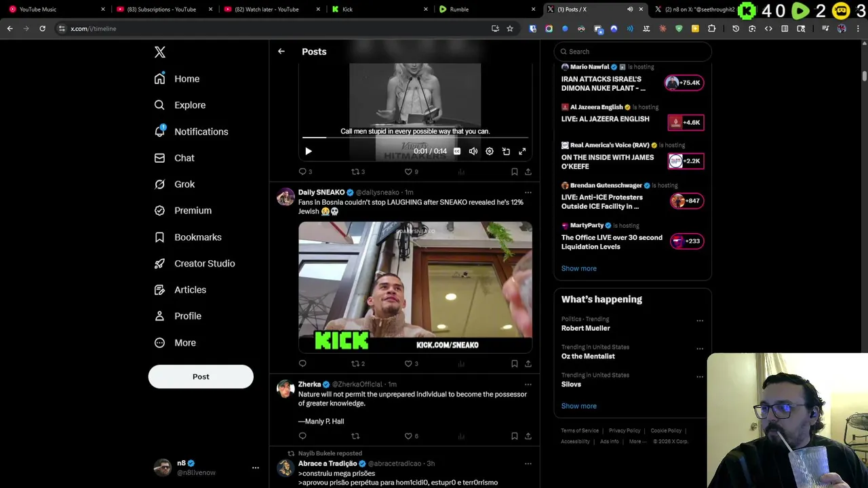
Task: Open Daily SNEAKO profile name
Action: click(321, 192)
